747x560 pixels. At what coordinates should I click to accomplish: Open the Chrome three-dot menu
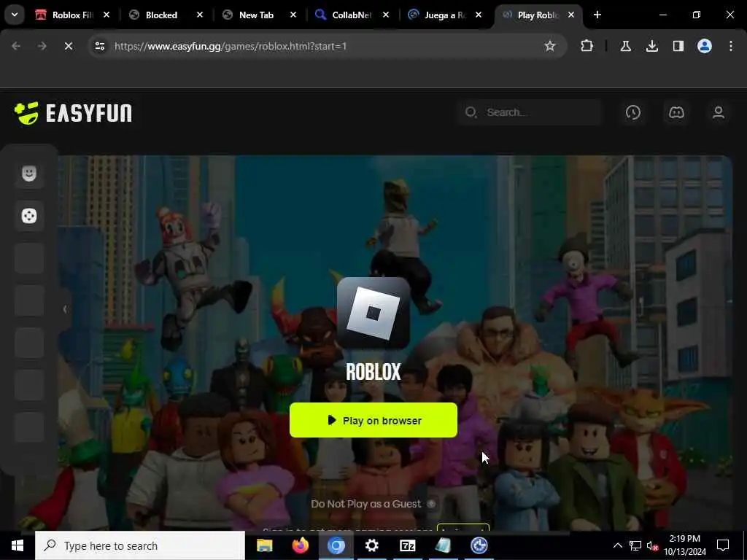(731, 46)
